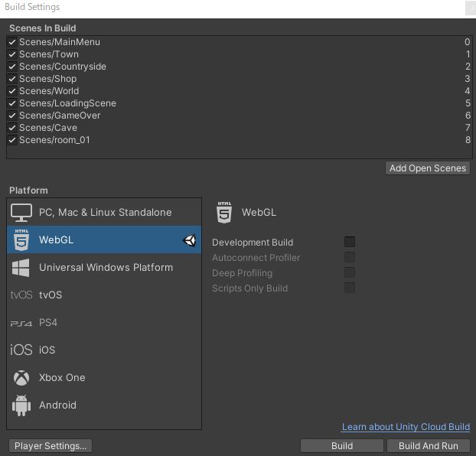Click Add Open Scenes button
Screen dimensions: 476x456
click(x=428, y=168)
